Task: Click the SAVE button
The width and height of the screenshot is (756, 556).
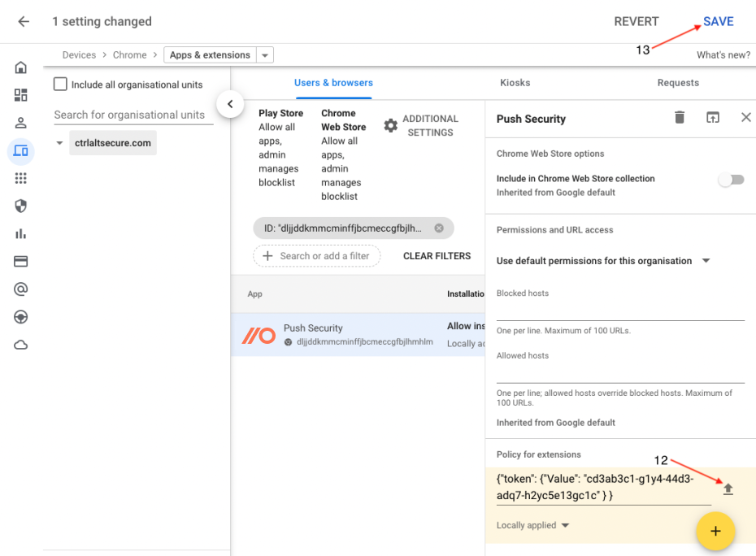Action: (718, 21)
